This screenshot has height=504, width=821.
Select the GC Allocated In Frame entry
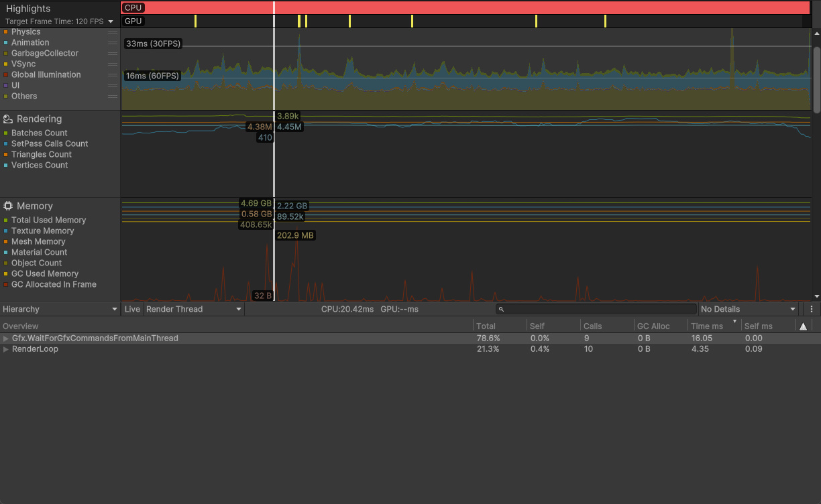tap(54, 284)
